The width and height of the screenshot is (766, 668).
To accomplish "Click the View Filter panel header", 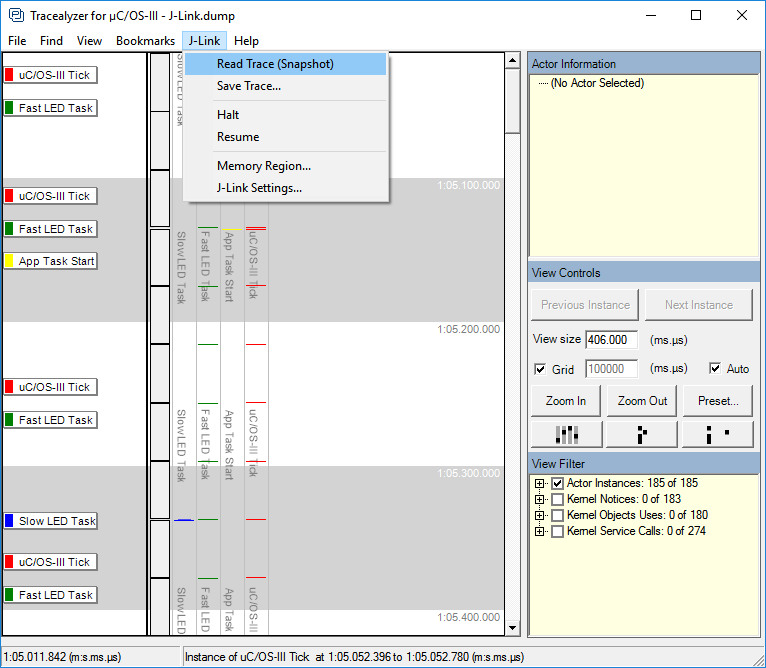I will [x=644, y=464].
